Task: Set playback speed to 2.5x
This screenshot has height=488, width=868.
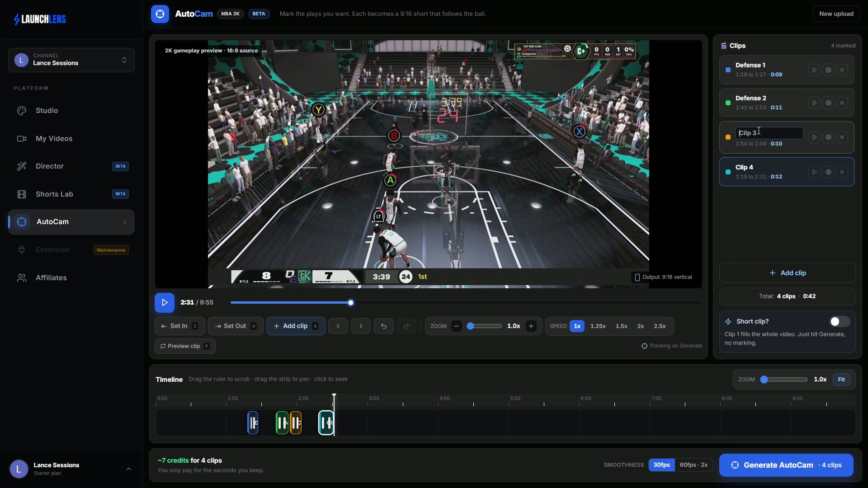Action: [660, 326]
